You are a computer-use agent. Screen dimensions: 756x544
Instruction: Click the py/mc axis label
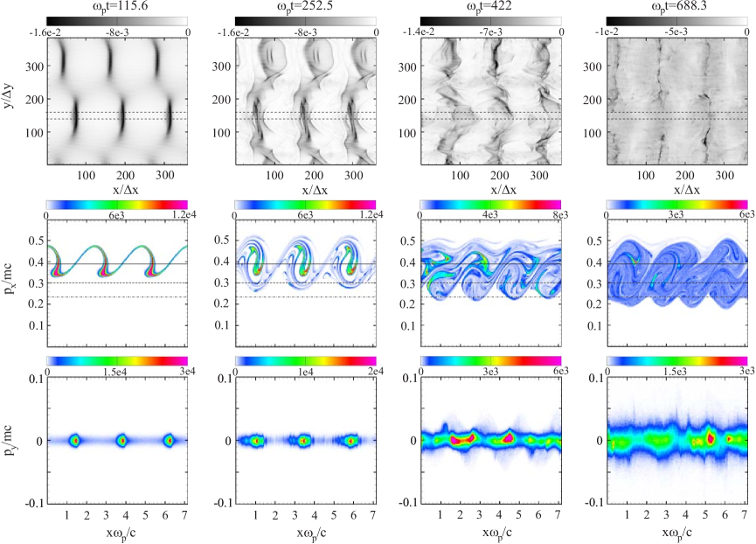(x=9, y=440)
